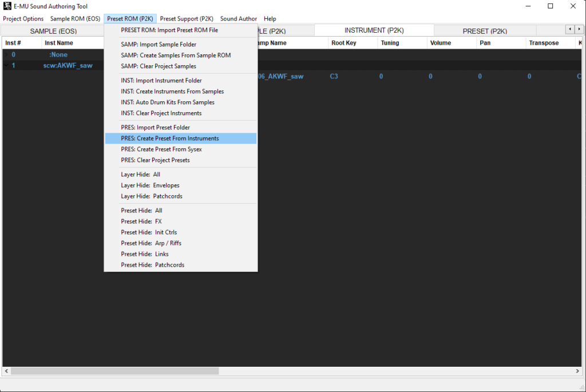The width and height of the screenshot is (586, 392).
Task: Close the Preset ROM (P2K) menu
Action: [130, 19]
